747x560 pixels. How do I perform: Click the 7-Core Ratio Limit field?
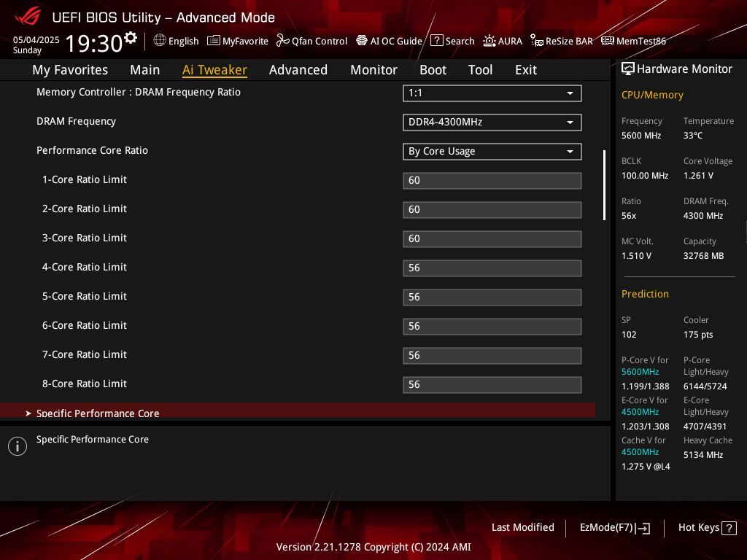point(492,356)
